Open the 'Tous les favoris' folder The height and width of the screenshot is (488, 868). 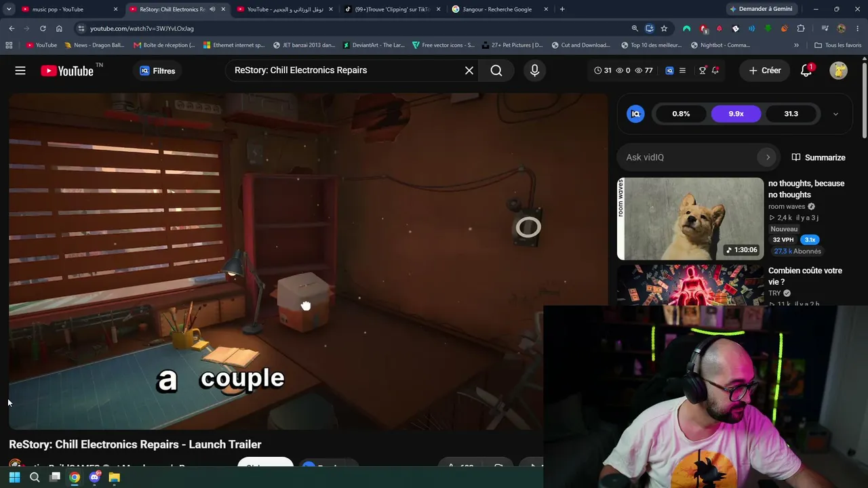click(x=837, y=45)
